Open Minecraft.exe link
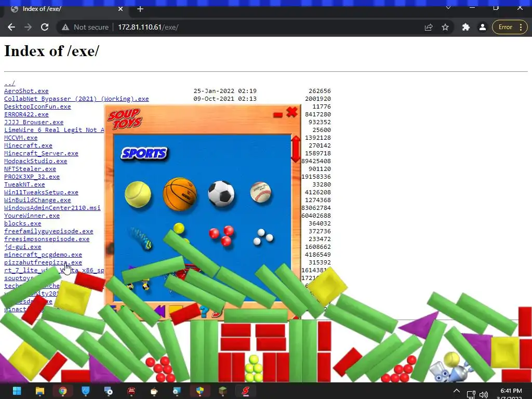Image resolution: width=532 pixels, height=399 pixels. [29, 145]
